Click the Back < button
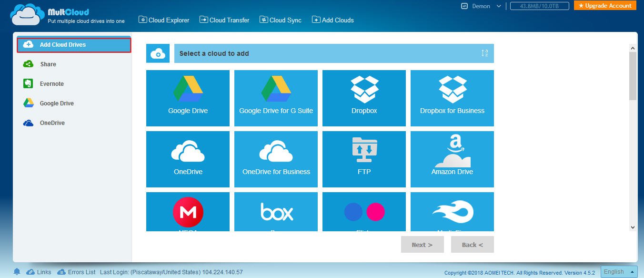This screenshot has width=644, height=278. (x=473, y=245)
